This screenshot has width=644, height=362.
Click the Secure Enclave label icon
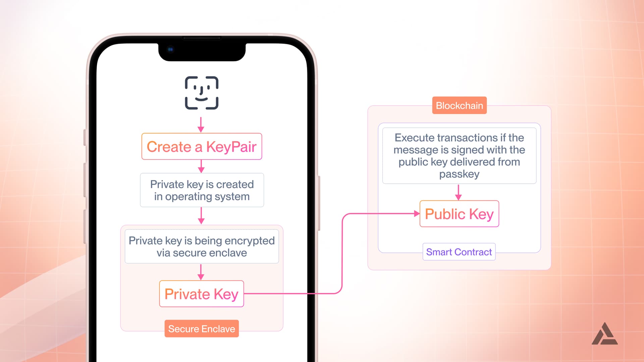pos(202,329)
